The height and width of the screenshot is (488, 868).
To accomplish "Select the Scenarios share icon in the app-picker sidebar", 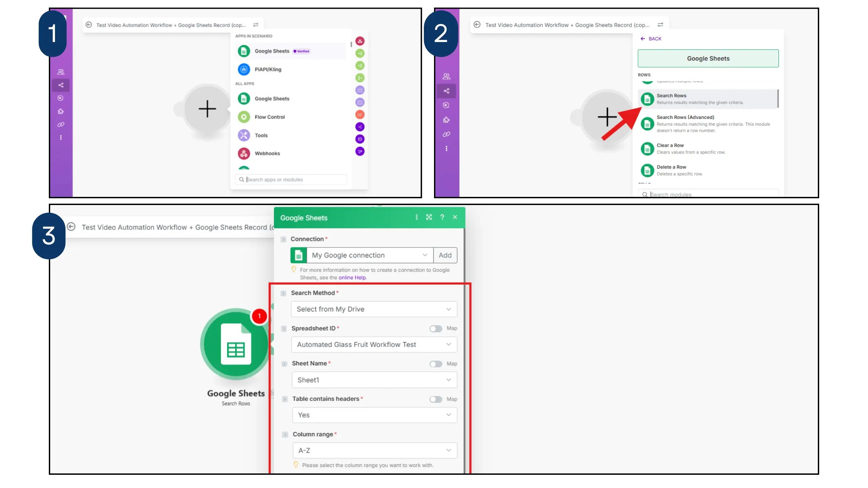I will (x=61, y=85).
